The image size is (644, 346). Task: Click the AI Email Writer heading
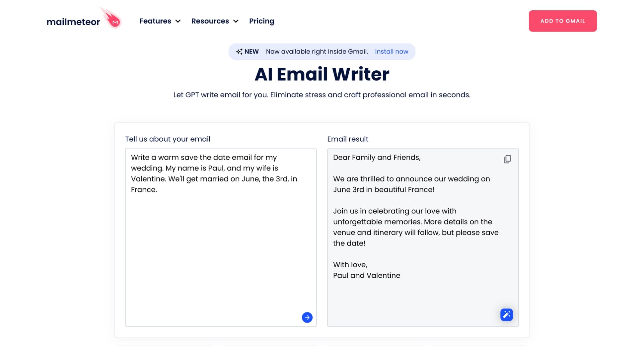322,74
